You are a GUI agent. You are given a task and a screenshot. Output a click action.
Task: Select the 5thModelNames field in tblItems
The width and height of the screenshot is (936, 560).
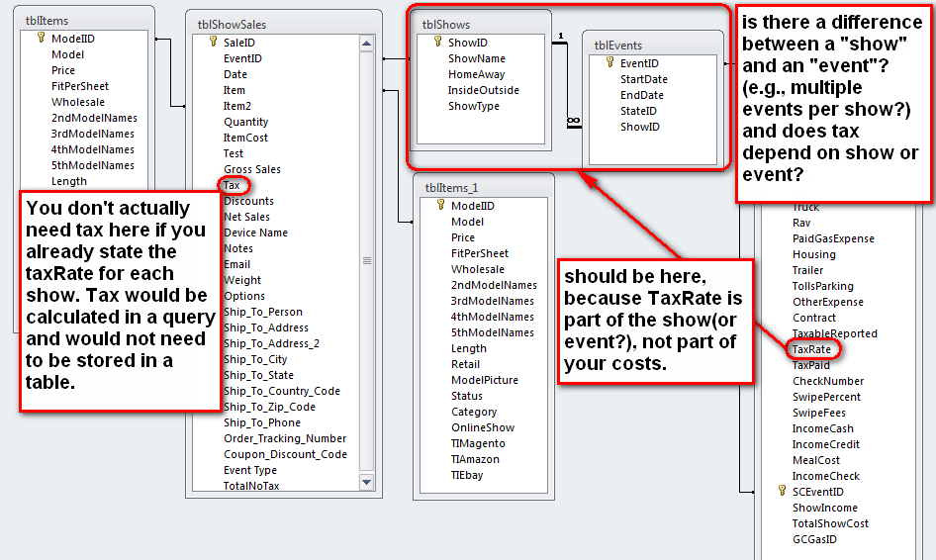[x=93, y=165]
